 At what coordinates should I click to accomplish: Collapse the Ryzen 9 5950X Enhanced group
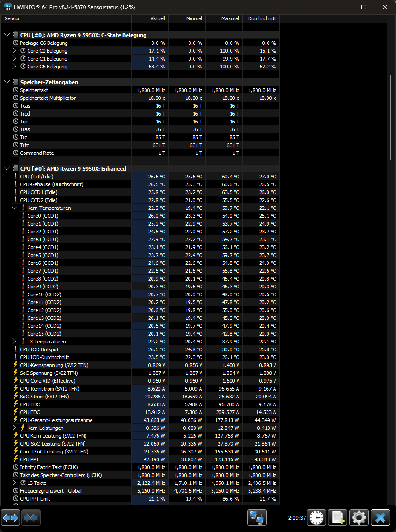tap(7, 169)
